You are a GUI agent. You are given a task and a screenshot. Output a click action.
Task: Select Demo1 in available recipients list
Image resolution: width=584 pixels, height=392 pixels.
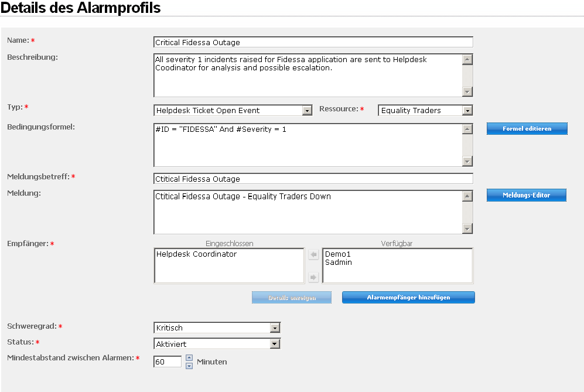336,254
